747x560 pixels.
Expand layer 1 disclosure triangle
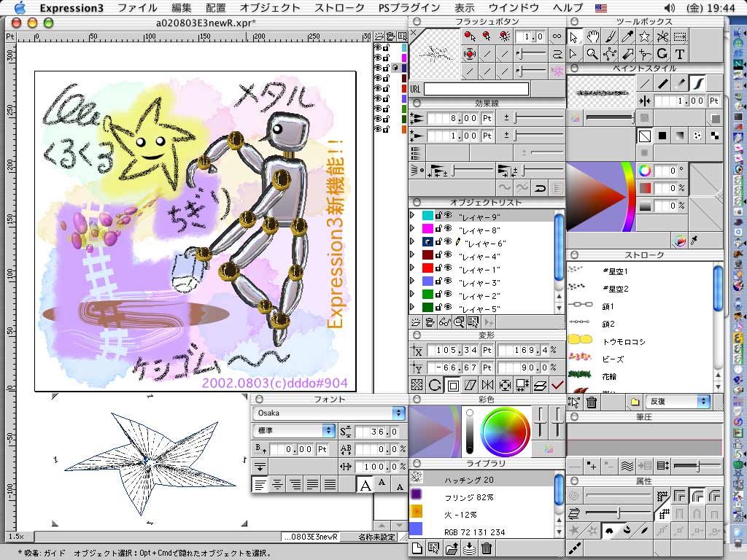(413, 268)
